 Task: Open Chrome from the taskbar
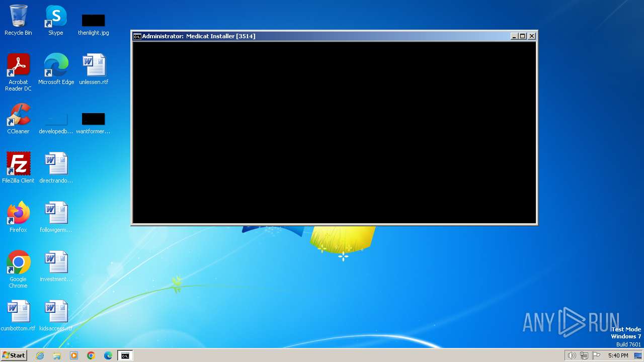tap(91, 355)
